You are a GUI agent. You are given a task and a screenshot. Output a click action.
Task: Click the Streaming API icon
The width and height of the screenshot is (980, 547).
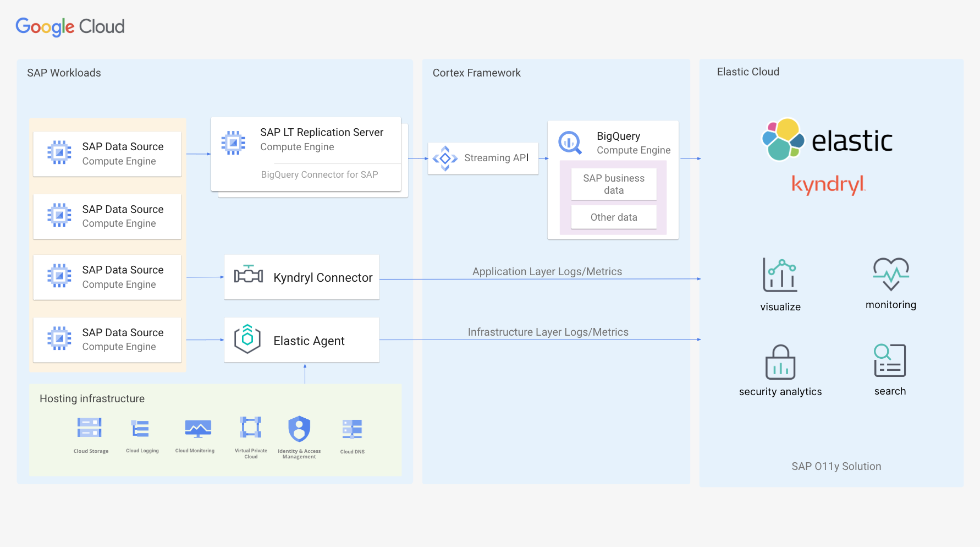coord(445,158)
